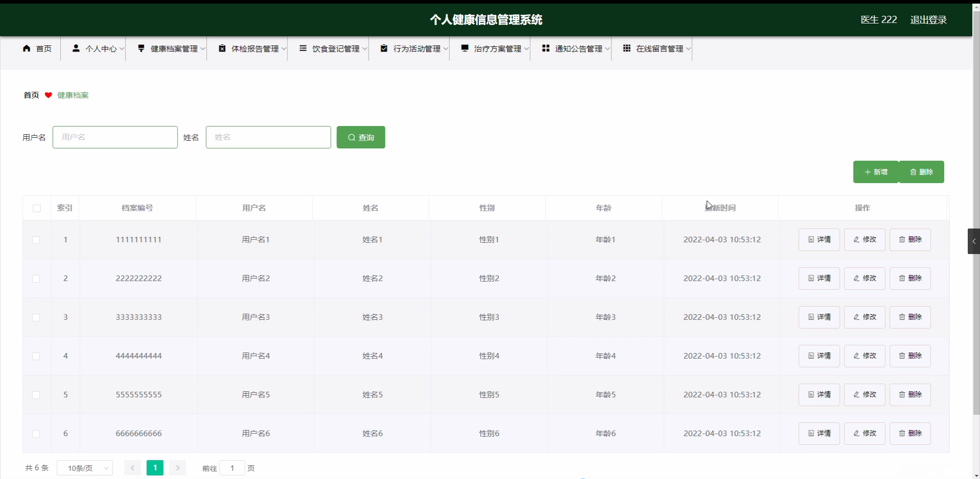Viewport: 980px width, 479px height.
Task: Check the checkbox for row 2222222222
Action: tap(36, 279)
